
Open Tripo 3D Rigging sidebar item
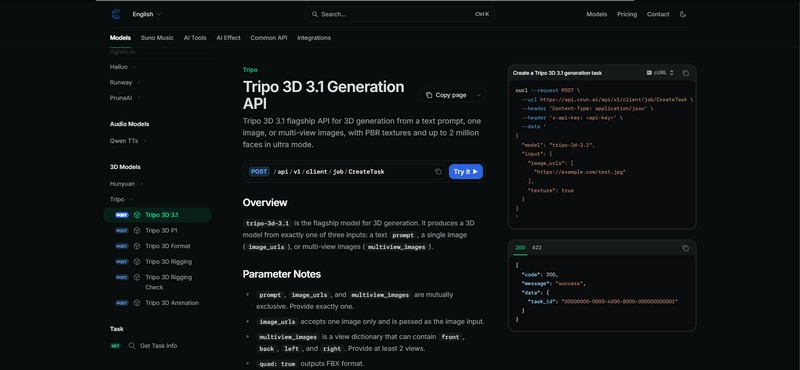coord(158,262)
